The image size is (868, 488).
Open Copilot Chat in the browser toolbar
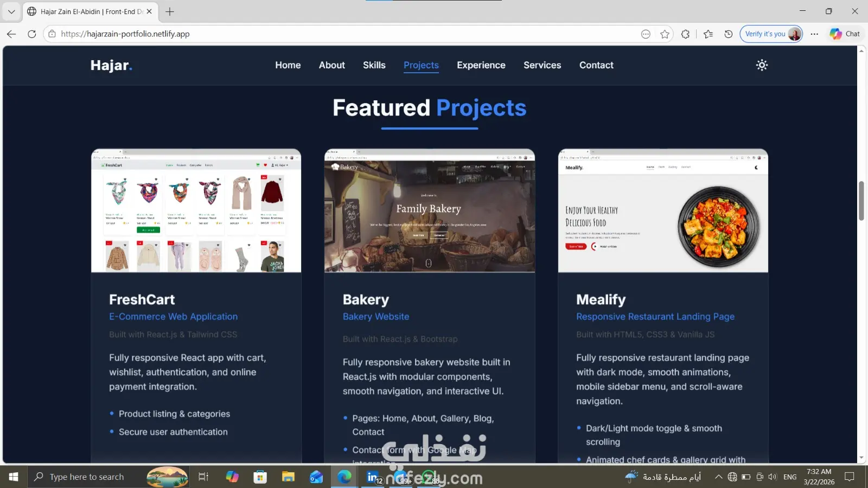click(845, 34)
